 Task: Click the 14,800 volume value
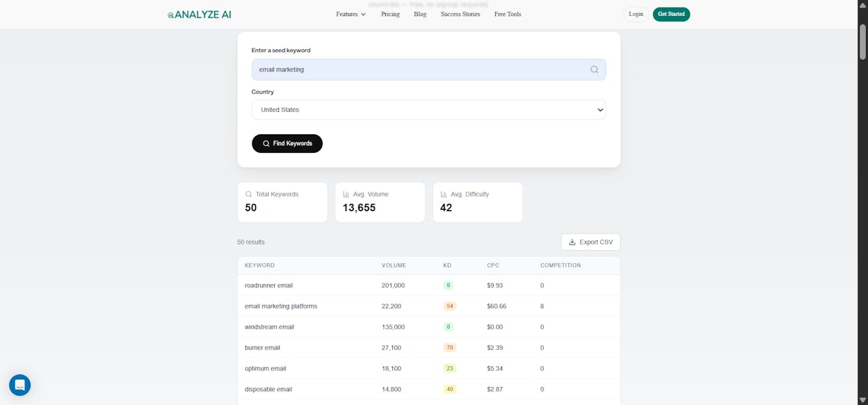click(391, 390)
